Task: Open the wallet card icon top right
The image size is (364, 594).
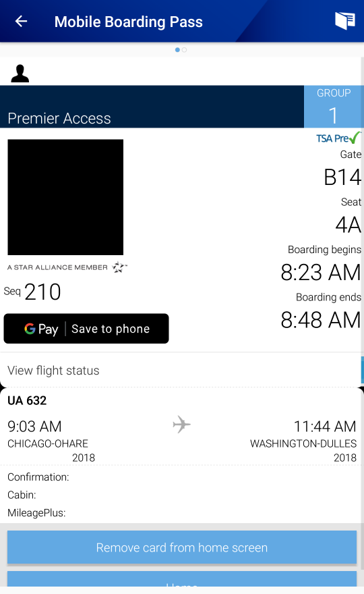Action: [344, 20]
